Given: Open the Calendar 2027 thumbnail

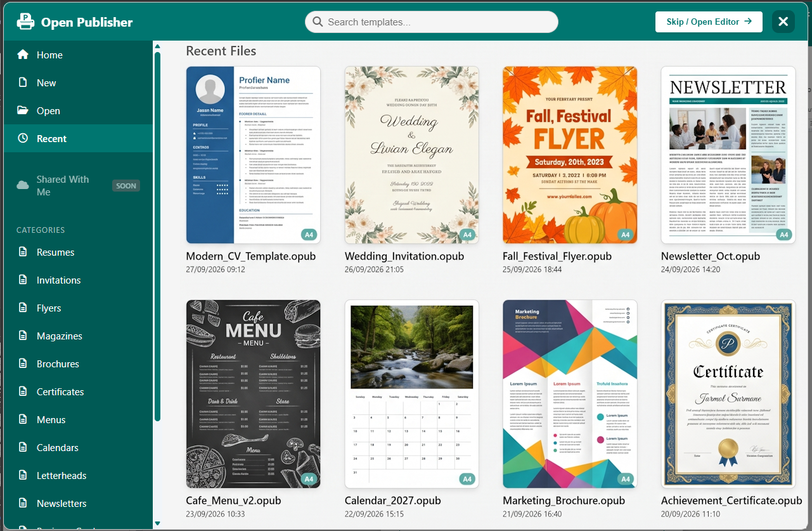Looking at the screenshot, I should click(412, 394).
